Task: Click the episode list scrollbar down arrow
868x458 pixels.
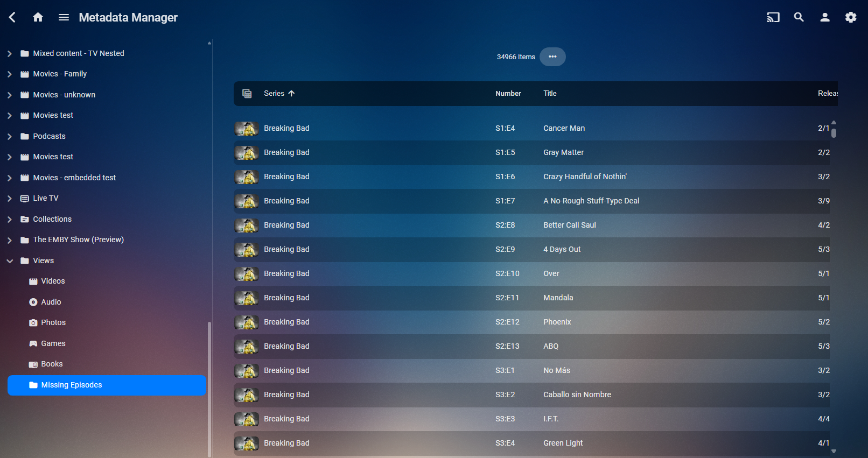Action: pyautogui.click(x=834, y=452)
